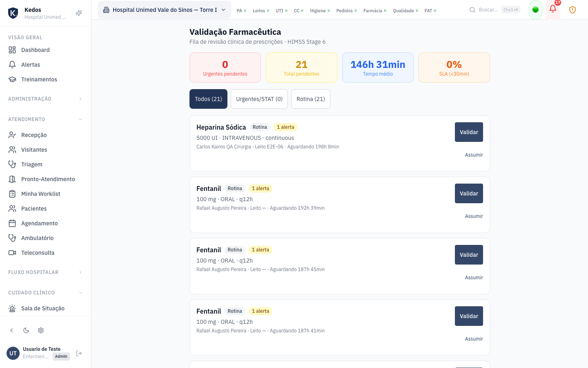The height and width of the screenshot is (368, 588).
Task: Open the Qualidade top nav item
Action: (405, 11)
